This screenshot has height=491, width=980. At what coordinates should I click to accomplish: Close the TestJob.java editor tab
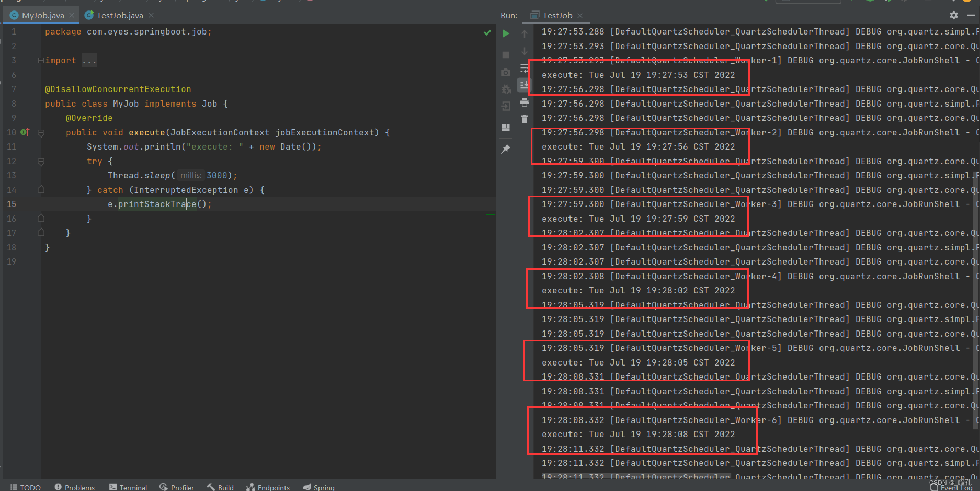pos(151,15)
